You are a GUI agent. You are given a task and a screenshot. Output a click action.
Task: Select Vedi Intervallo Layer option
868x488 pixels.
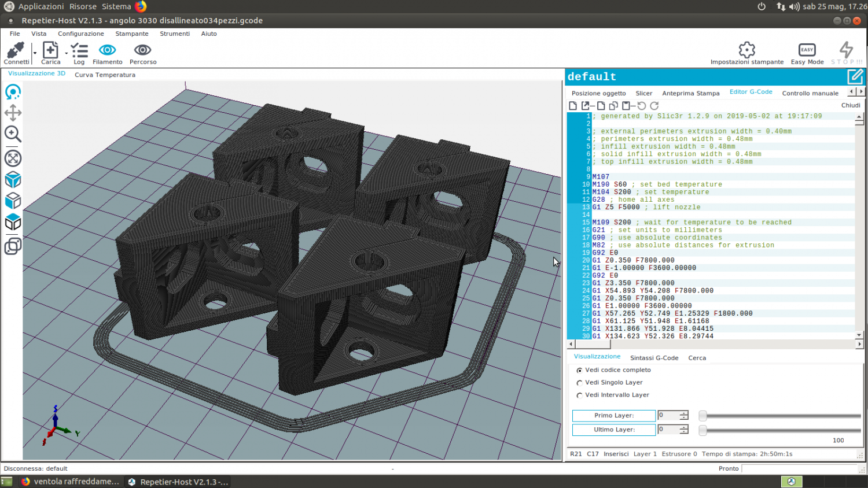point(613,395)
